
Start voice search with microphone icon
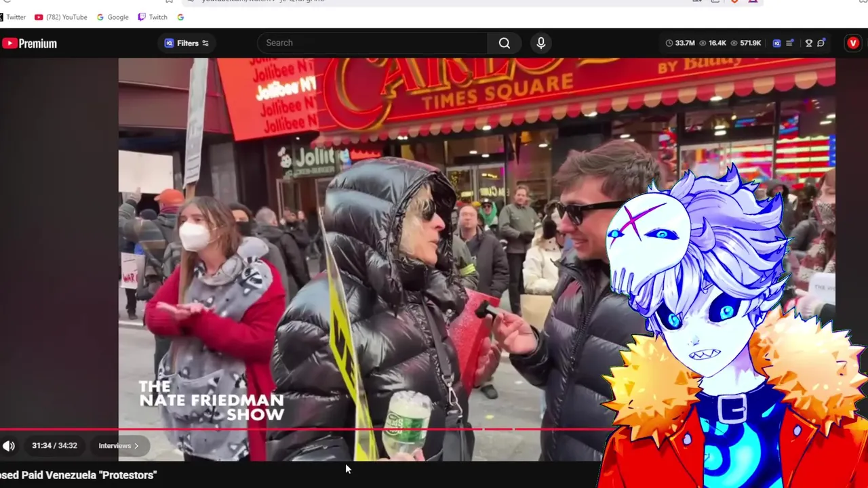pyautogui.click(x=540, y=43)
